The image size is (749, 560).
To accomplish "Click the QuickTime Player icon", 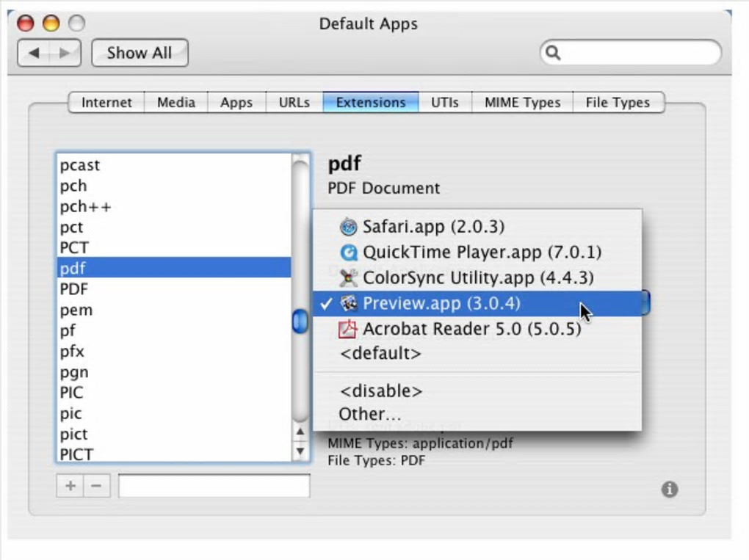I will point(348,252).
